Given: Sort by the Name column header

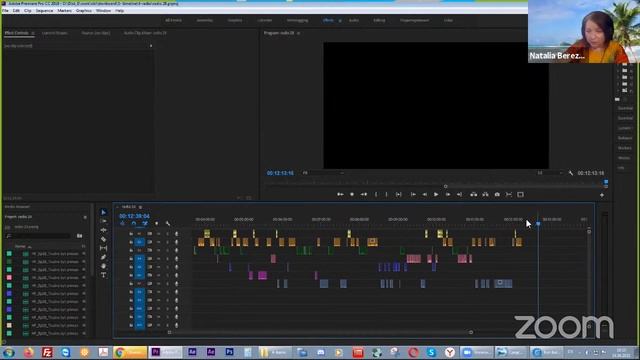Looking at the screenshot, I should click(20, 247).
